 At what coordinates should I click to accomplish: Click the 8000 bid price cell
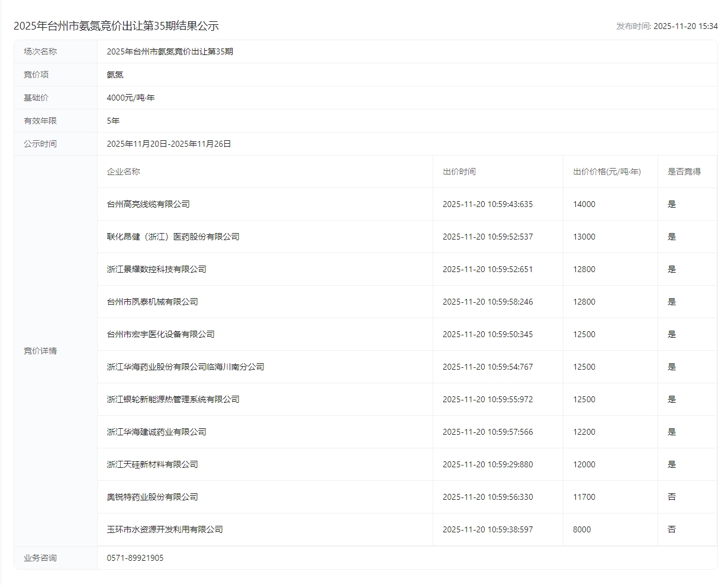[x=582, y=529]
